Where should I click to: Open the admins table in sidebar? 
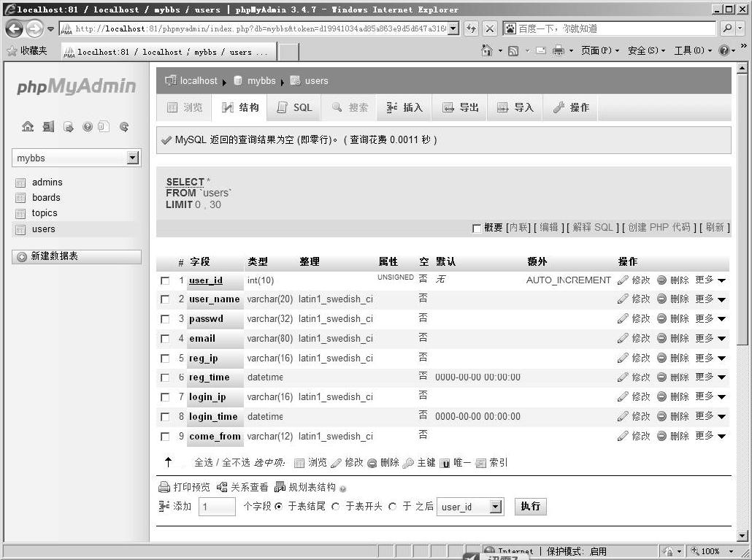47,183
